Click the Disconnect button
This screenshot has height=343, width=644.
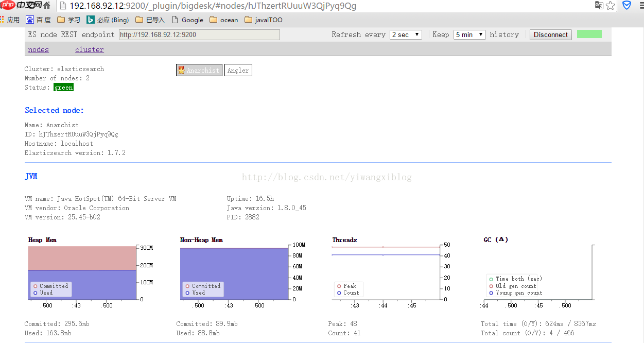click(x=550, y=35)
